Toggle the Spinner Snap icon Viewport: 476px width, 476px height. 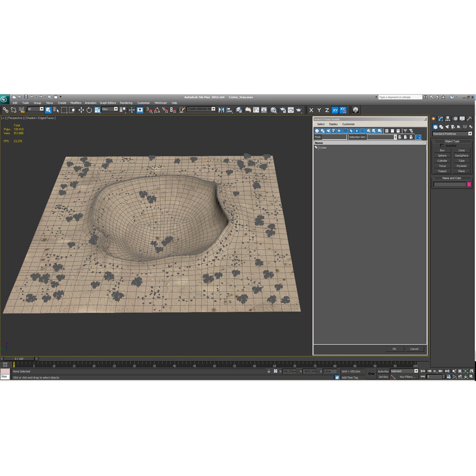tap(173, 110)
